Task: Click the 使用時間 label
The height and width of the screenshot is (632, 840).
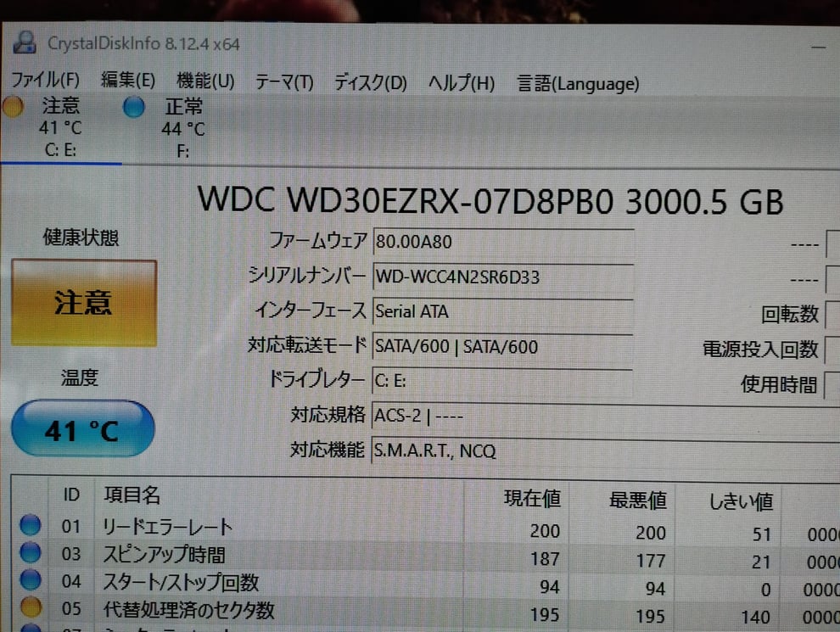Action: (779, 384)
